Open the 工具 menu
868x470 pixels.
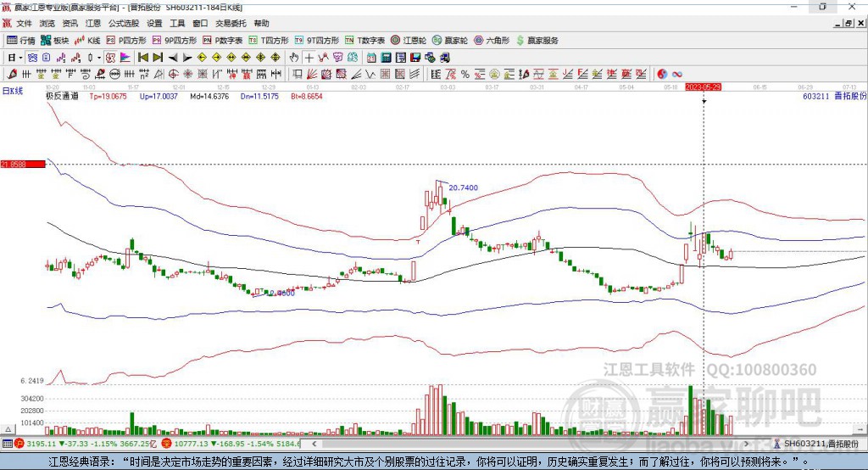(177, 23)
